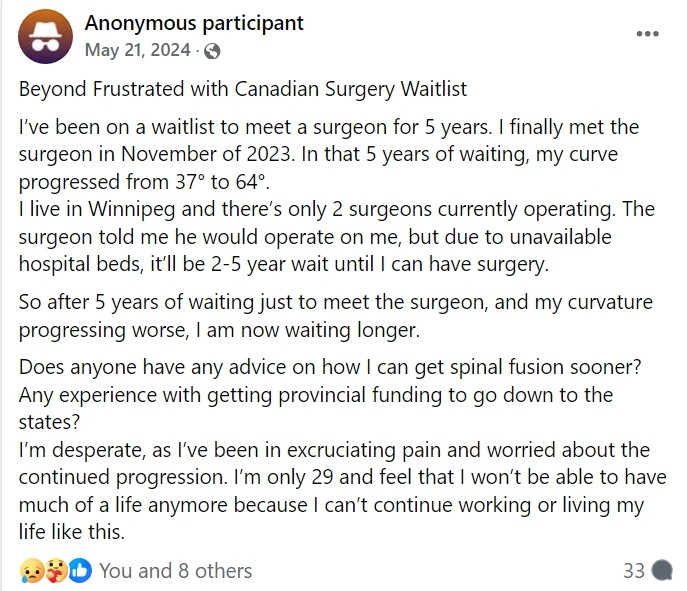This screenshot has height=591, width=687.
Task: Show who reacted via "You and 8 others"
Action: (175, 571)
